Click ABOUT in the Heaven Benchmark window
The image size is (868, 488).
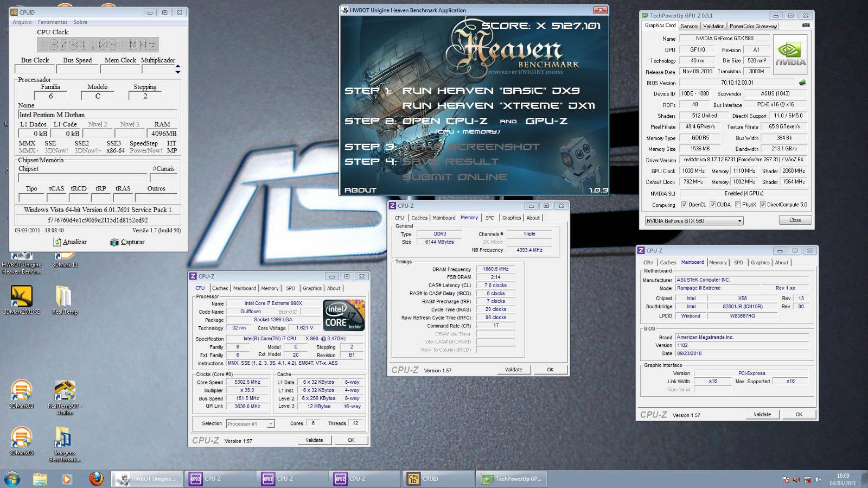pyautogui.click(x=360, y=190)
